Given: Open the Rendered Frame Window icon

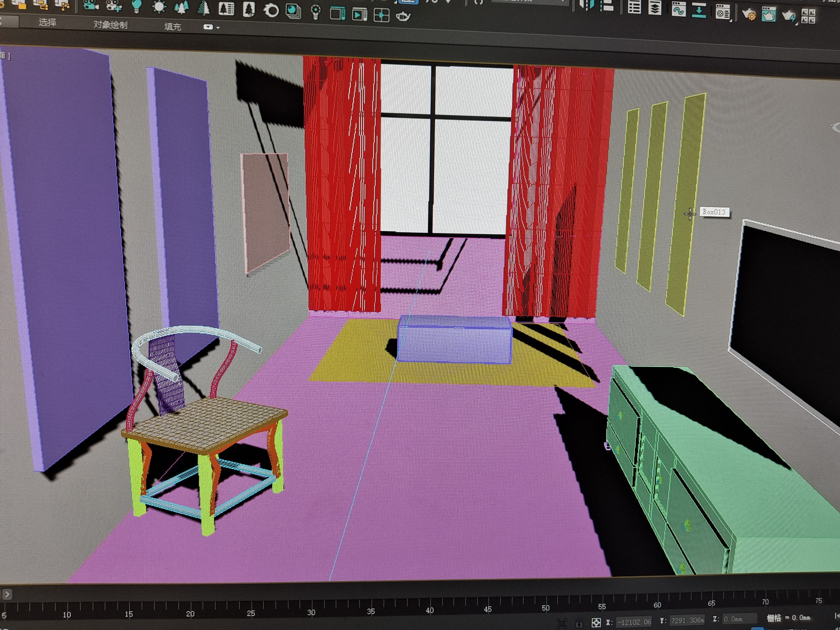Looking at the screenshot, I should click(768, 15).
